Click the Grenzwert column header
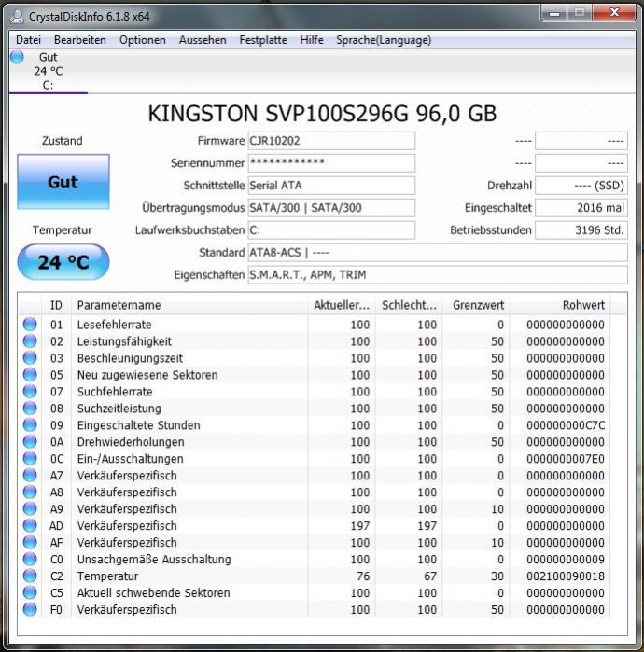Viewport: 644px width, 652px height. point(476,305)
